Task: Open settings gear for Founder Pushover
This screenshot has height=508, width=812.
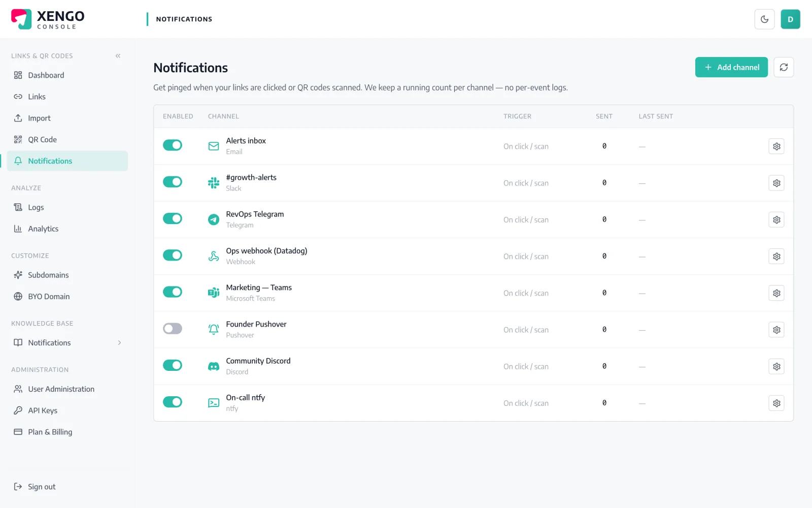Action: [x=776, y=330]
